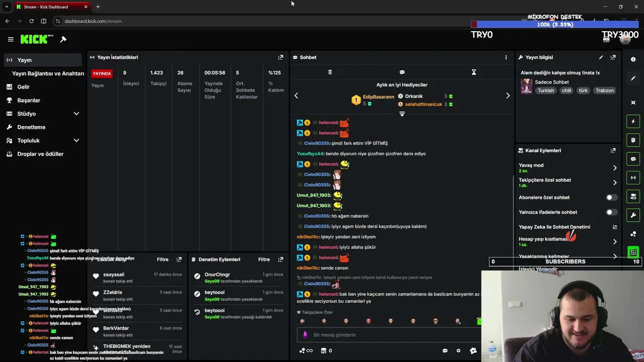Pop out the activity feed panel
This screenshot has width=644, height=362.
tap(179, 259)
